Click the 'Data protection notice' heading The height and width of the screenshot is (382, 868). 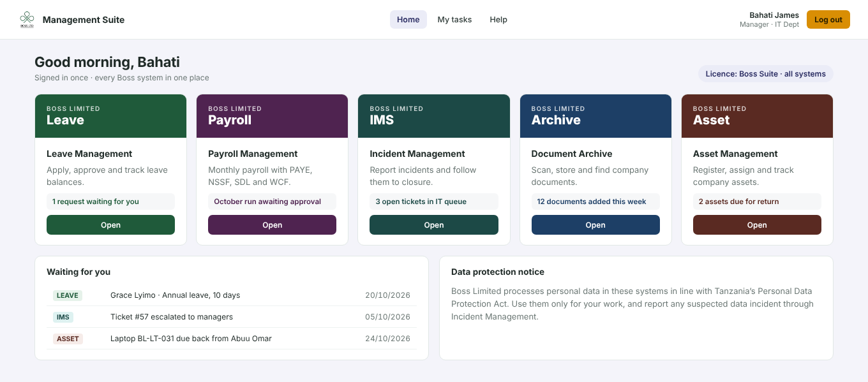pos(498,272)
